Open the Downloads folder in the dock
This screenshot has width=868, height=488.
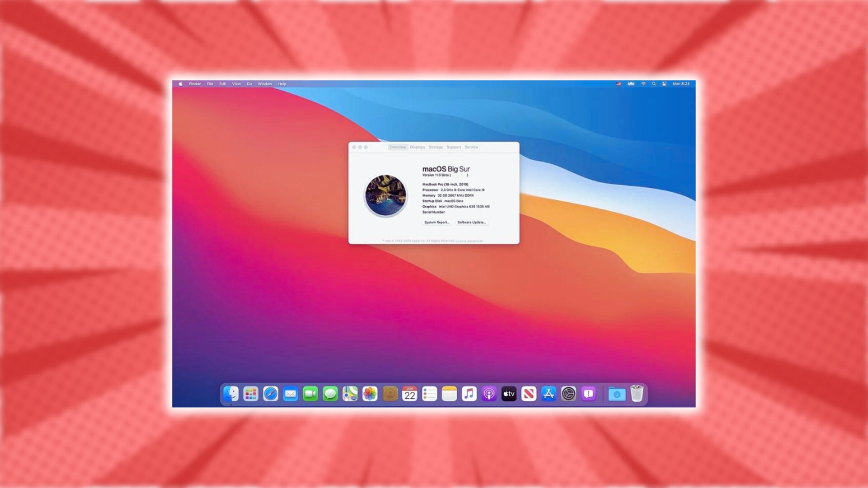click(617, 394)
